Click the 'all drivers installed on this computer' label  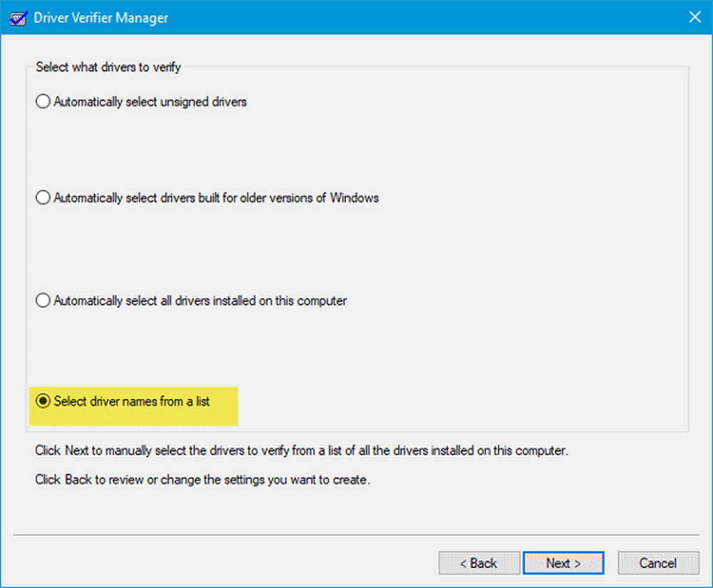pyautogui.click(x=200, y=301)
